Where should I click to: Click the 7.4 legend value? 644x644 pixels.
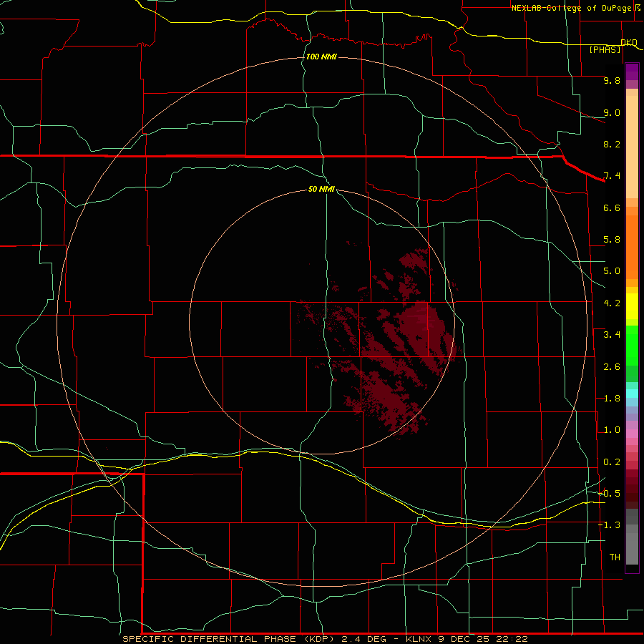point(612,176)
